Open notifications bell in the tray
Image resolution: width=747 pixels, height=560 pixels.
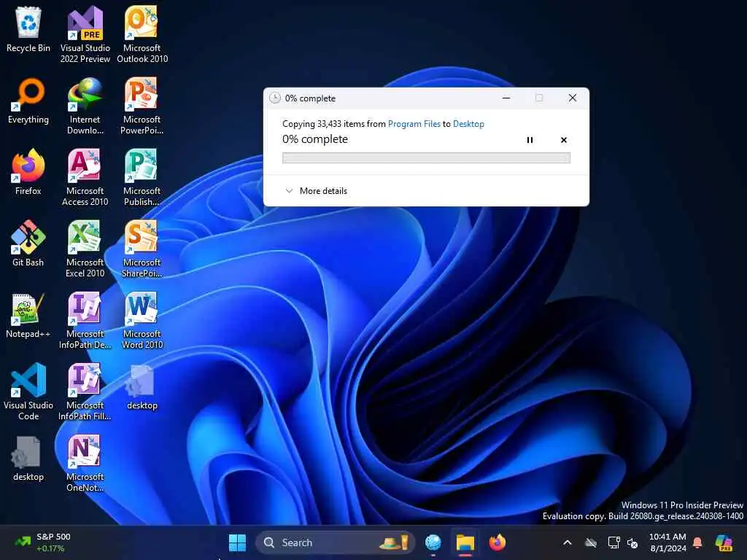pos(697,542)
